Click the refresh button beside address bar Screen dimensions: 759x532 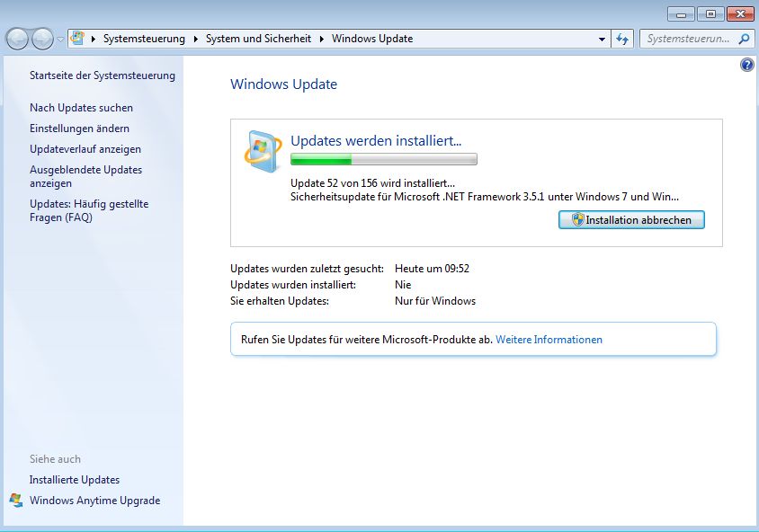click(x=622, y=39)
